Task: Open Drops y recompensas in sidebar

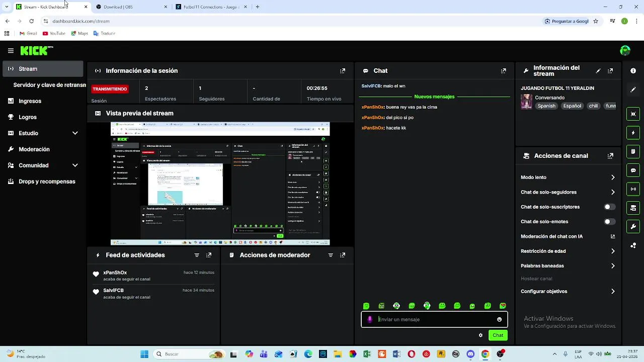Action: [43, 182]
